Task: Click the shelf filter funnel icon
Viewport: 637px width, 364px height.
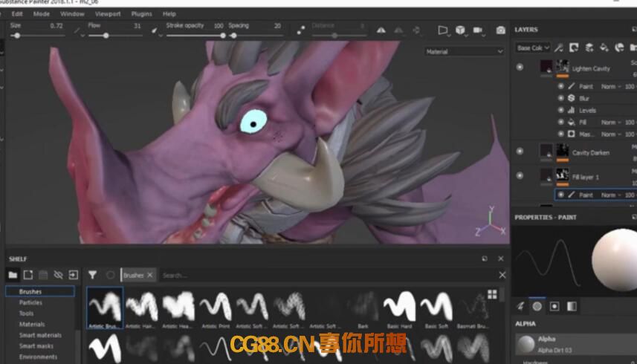Action: click(x=92, y=275)
